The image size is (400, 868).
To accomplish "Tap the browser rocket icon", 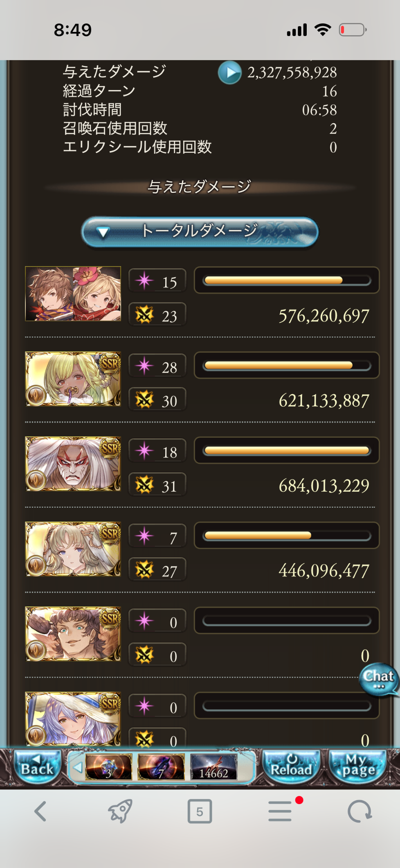I will pos(120,811).
